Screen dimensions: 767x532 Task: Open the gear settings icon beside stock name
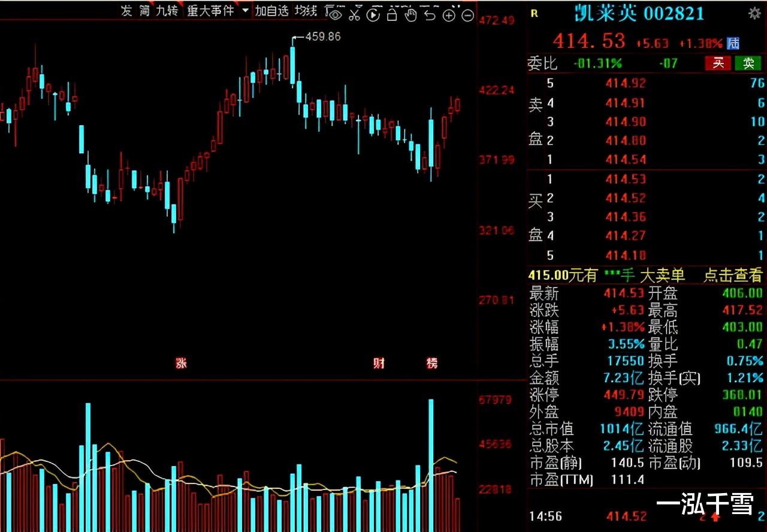click(x=754, y=13)
